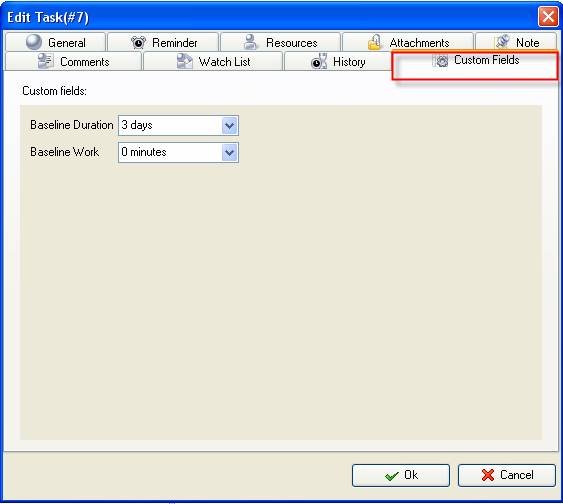Expand the Baseline Duration dropdown arrow
This screenshot has height=504, width=563.
(229, 125)
